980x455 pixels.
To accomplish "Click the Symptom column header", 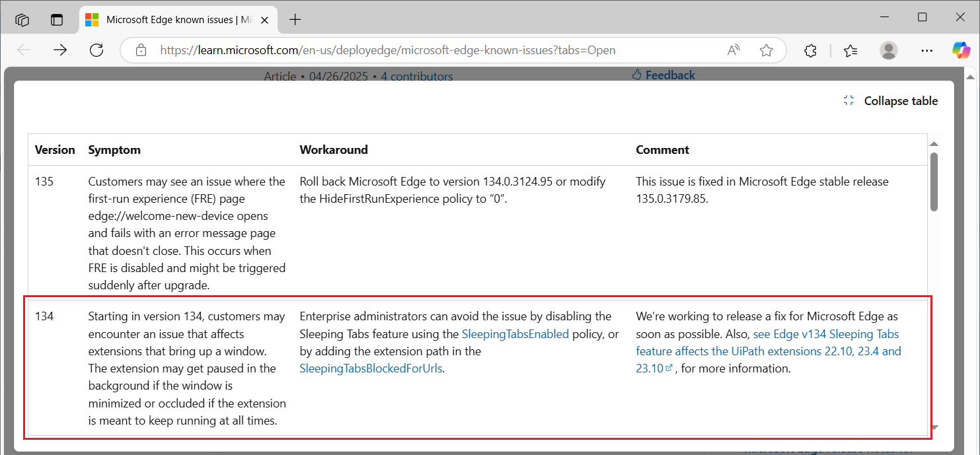I will pyautogui.click(x=114, y=150).
